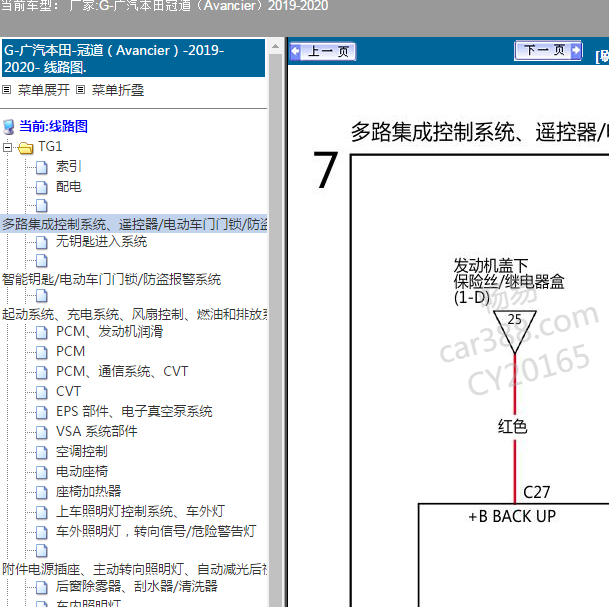
Task: Click page icon next to 上车照明灯控制系统
Action: 42,512
